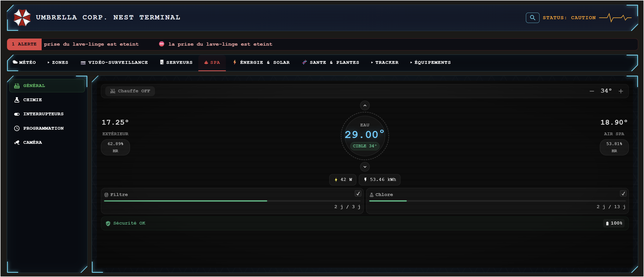Raise water target with up chevron
The image size is (644, 277).
pos(365,105)
